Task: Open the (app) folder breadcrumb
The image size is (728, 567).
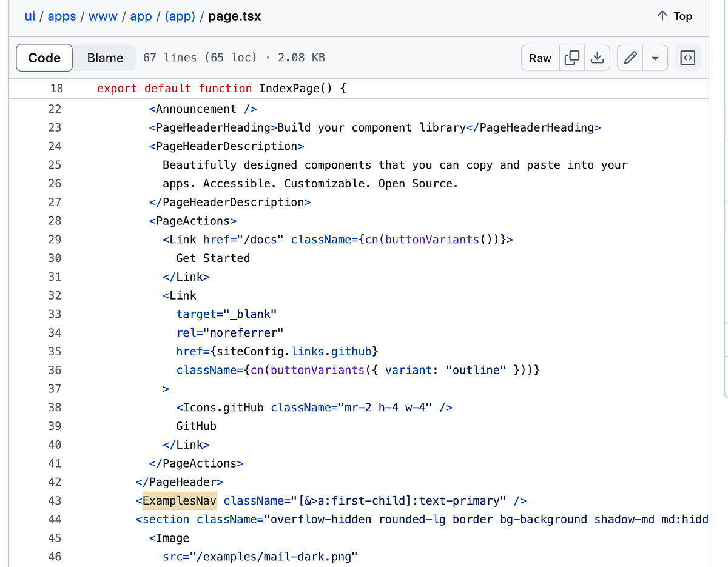Action: [180, 16]
